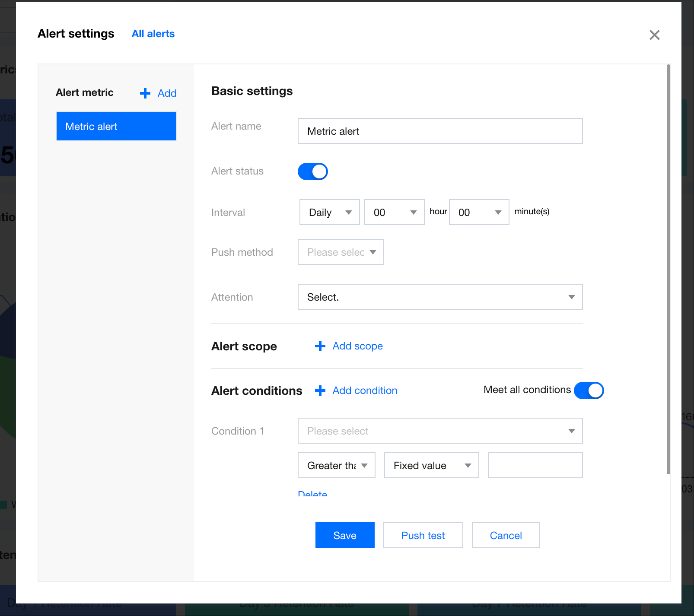Toggle the Alert status switch
The width and height of the screenshot is (694, 616).
312,171
